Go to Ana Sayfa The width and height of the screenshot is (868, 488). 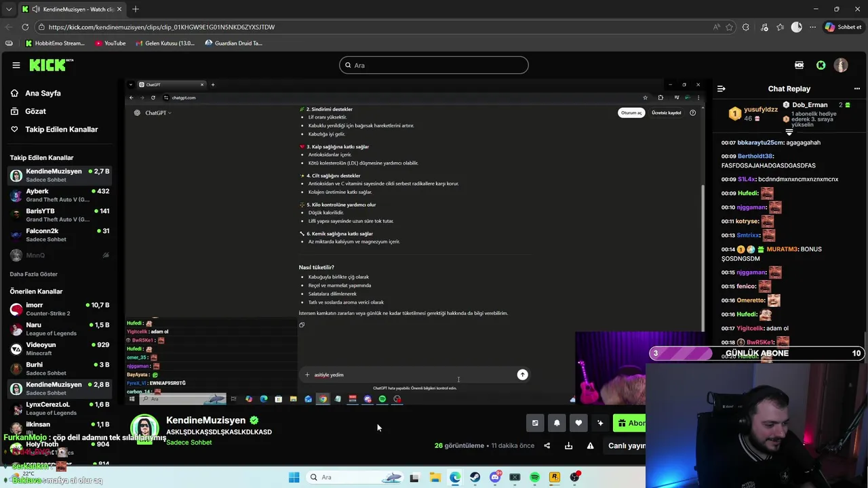point(35,93)
